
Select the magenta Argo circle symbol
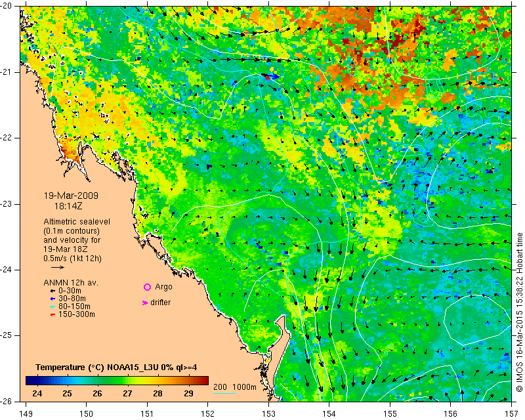coord(147,287)
